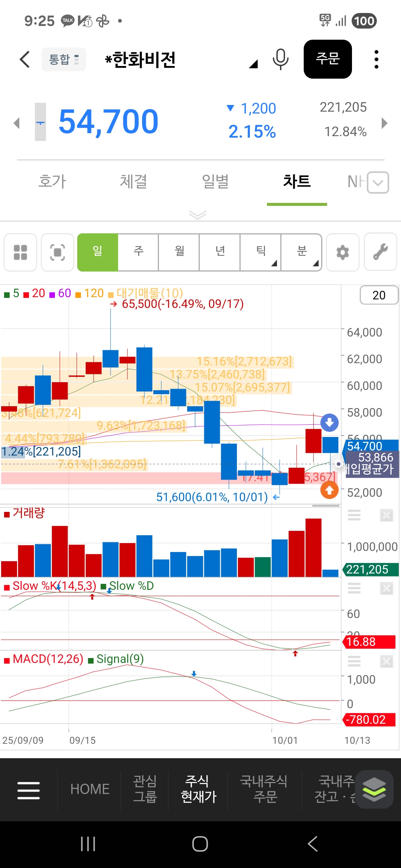
Task: Open the chart tools wrench icon
Action: coord(380,252)
